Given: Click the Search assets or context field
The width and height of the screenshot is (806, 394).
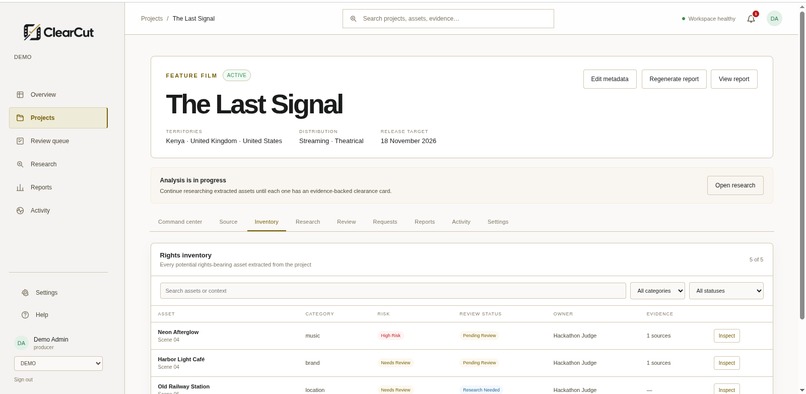Looking at the screenshot, I should pyautogui.click(x=393, y=291).
